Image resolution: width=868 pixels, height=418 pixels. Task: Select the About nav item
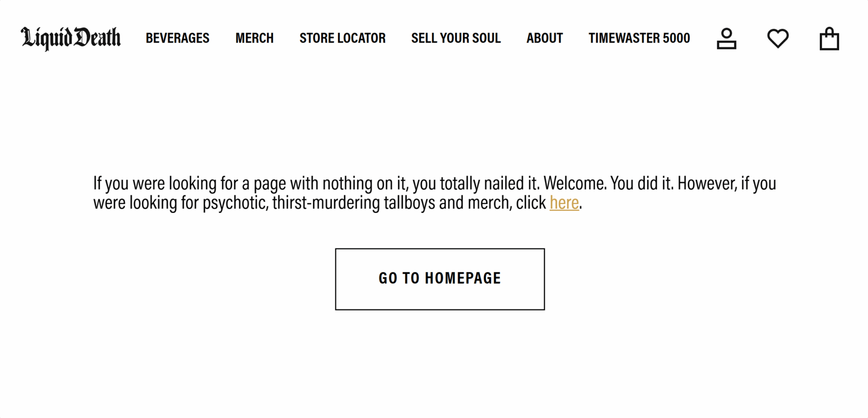pos(545,38)
